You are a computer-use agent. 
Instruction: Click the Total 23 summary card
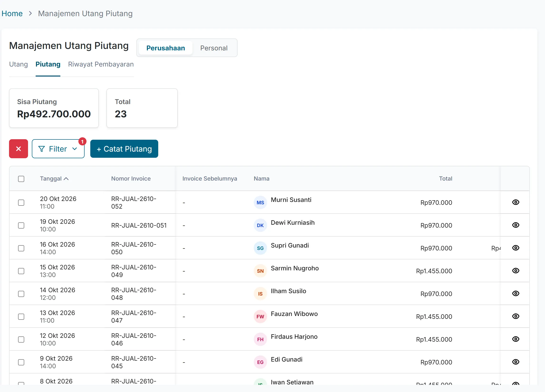click(x=142, y=108)
